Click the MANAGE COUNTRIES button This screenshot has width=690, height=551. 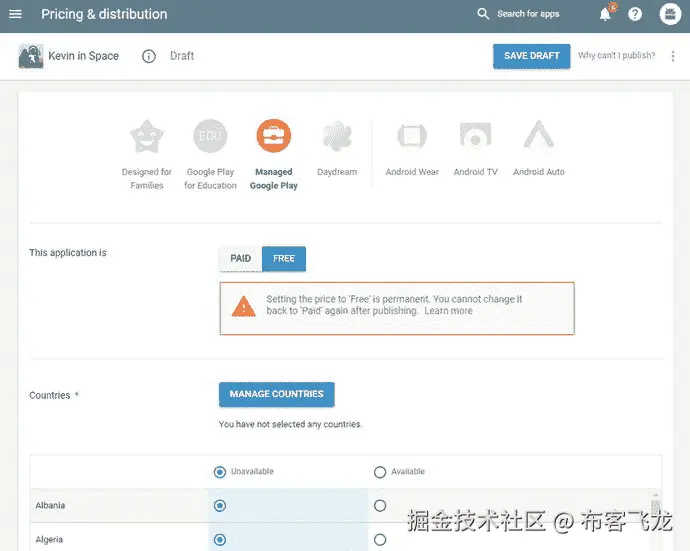point(276,394)
